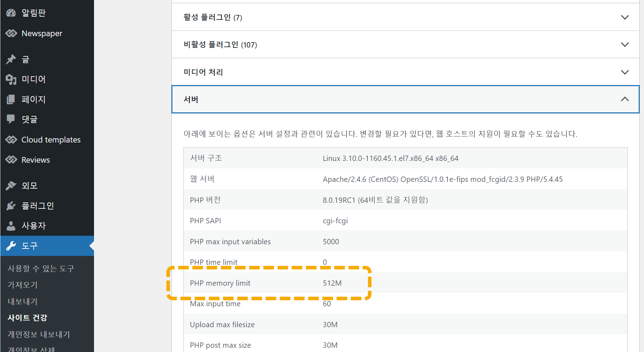Select the 사용자 users icon
The height and width of the screenshot is (352, 644).
pos(11,225)
